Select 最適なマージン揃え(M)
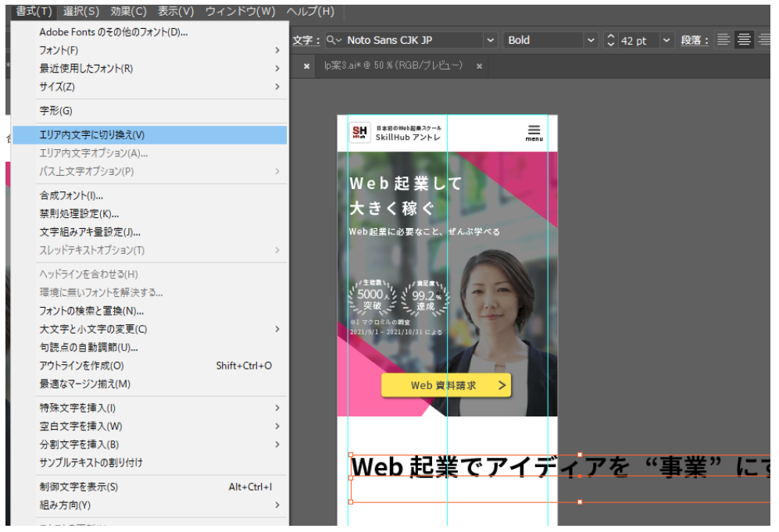 click(x=149, y=384)
